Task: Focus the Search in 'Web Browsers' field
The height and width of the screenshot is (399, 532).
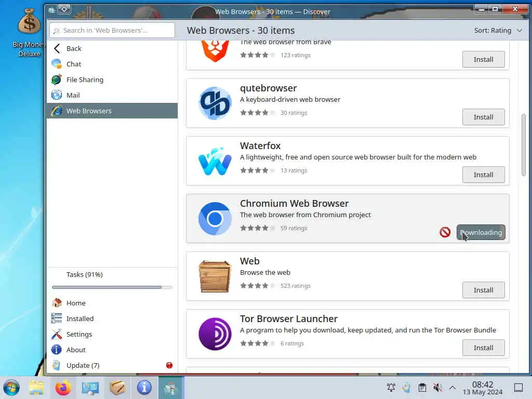Action: [112, 30]
